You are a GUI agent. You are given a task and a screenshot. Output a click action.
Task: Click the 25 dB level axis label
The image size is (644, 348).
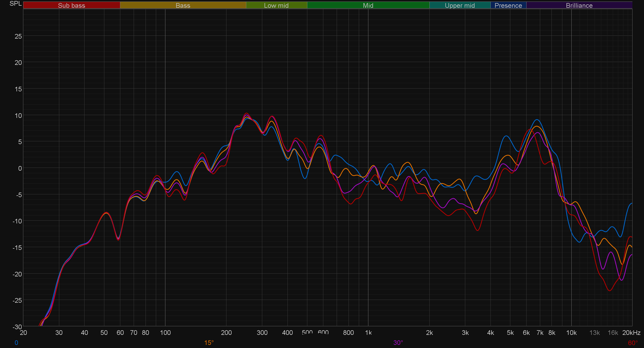coord(18,36)
